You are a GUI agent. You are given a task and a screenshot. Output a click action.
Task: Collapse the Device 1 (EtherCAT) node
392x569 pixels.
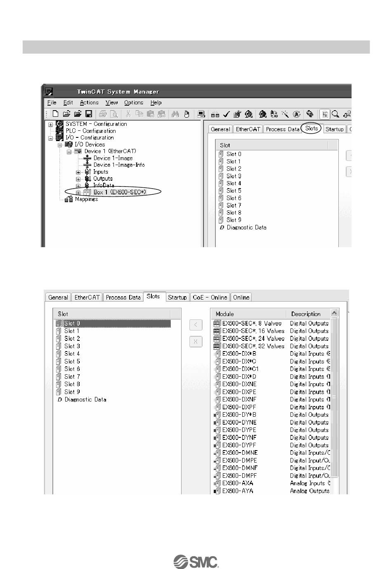69,151
